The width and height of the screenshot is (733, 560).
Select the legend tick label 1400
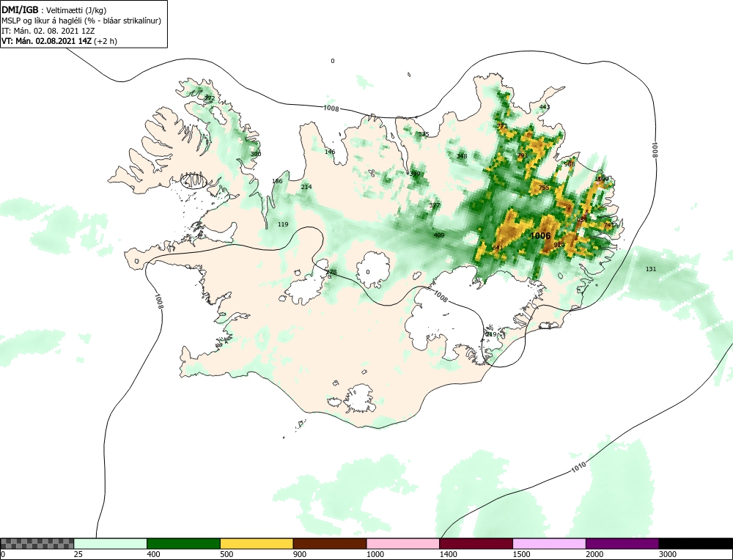447,554
